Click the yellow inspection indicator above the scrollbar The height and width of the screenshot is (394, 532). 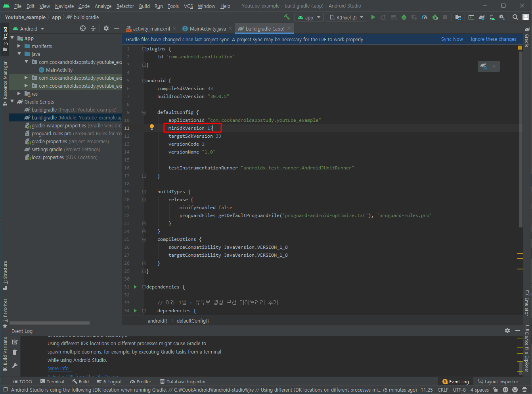coord(520,48)
